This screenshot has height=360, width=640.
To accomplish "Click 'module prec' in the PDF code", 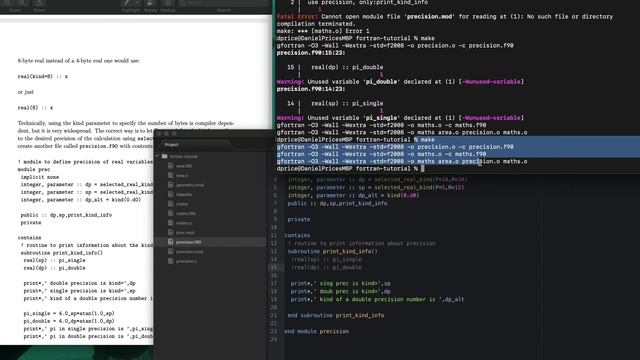I will [x=34, y=169].
